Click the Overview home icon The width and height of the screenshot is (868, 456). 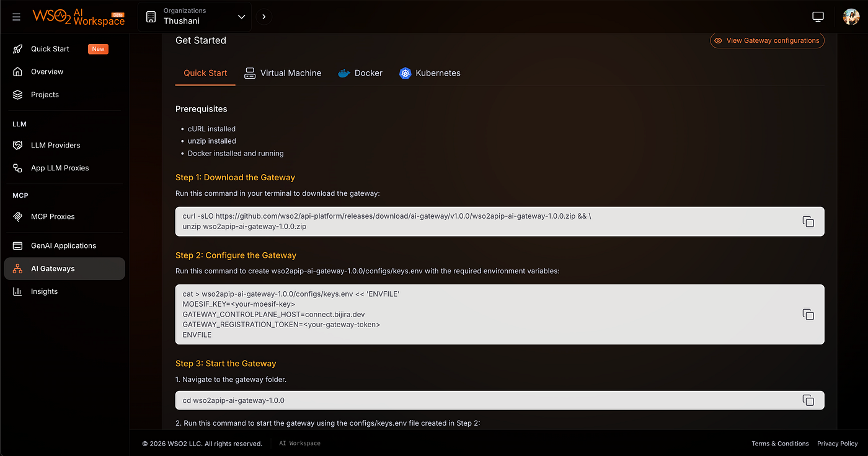pos(18,72)
